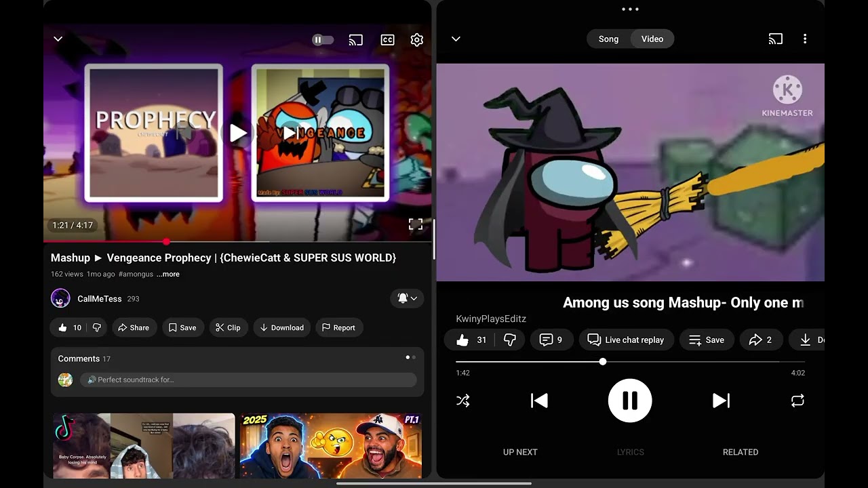Open the KwinyPlaysEditz artist name
The image size is (868, 488).
coord(491,319)
